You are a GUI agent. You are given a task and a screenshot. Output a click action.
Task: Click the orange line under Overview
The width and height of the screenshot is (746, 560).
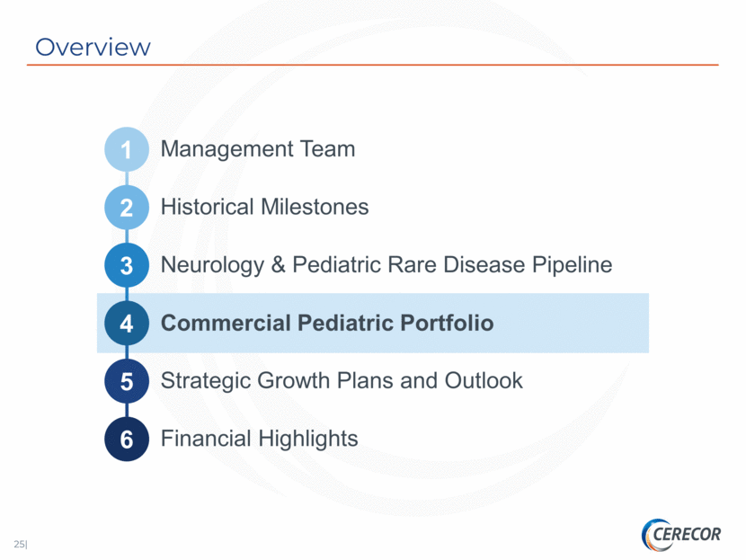(x=372, y=65)
